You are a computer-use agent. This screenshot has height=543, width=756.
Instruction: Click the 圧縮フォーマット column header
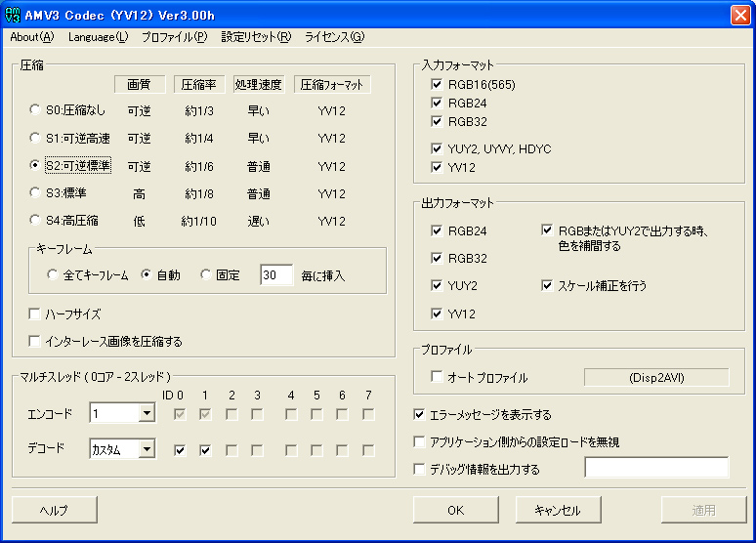tap(332, 84)
